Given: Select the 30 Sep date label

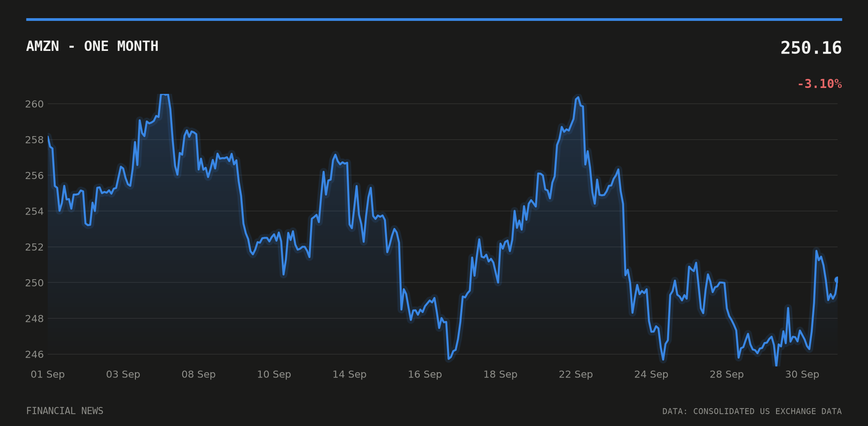Looking at the screenshot, I should (802, 374).
